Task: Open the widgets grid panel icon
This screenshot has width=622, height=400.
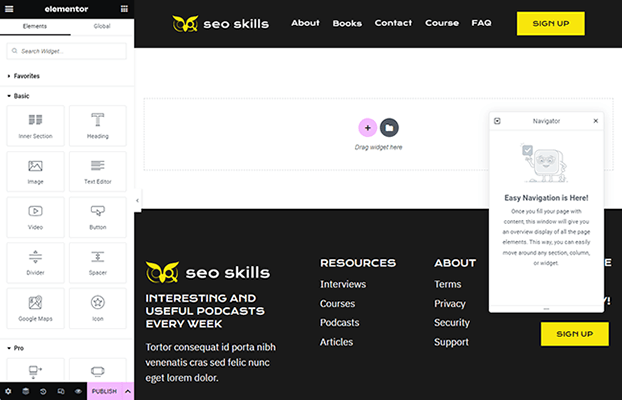Action: [124, 8]
